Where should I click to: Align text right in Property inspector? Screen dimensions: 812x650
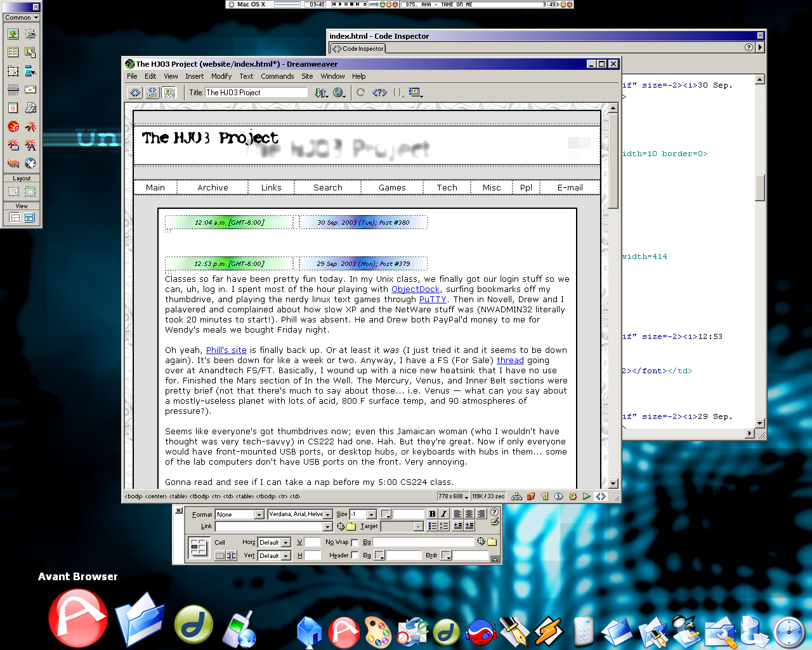[481, 514]
